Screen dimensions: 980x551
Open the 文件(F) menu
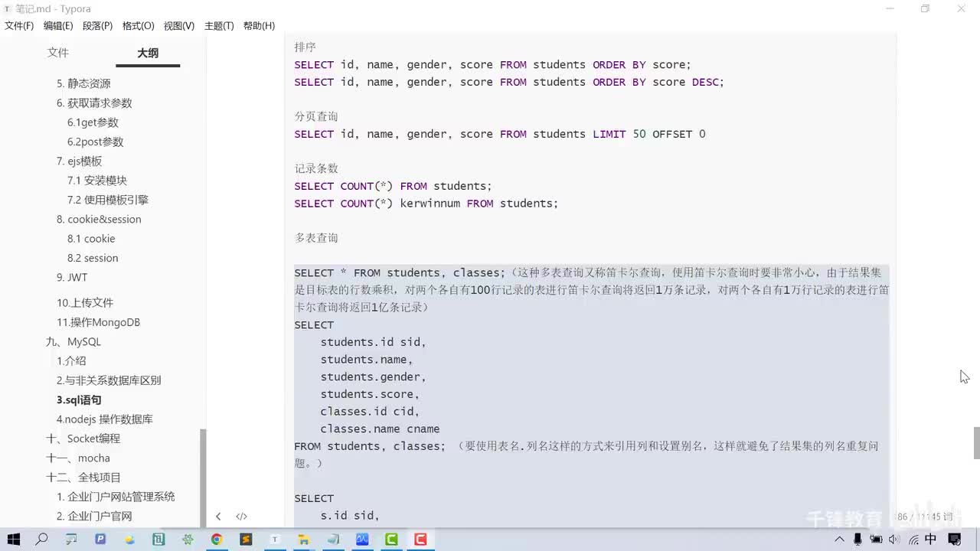tap(19, 26)
